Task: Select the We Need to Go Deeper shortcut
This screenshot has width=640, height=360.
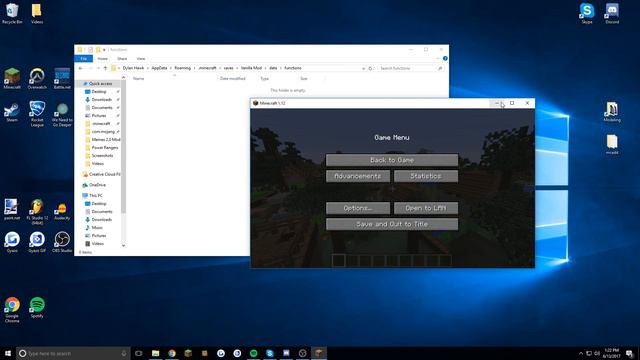Action: pos(62,115)
